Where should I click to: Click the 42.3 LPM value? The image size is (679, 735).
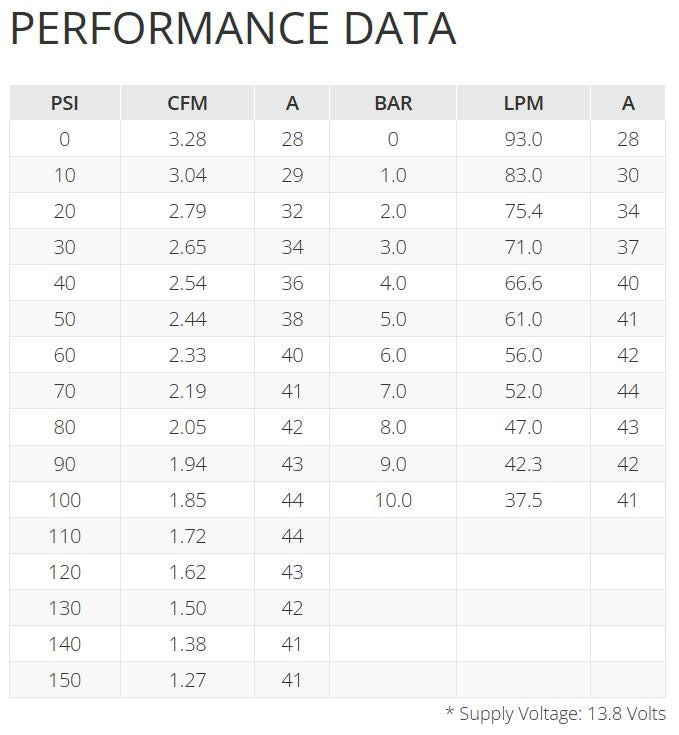pos(523,464)
